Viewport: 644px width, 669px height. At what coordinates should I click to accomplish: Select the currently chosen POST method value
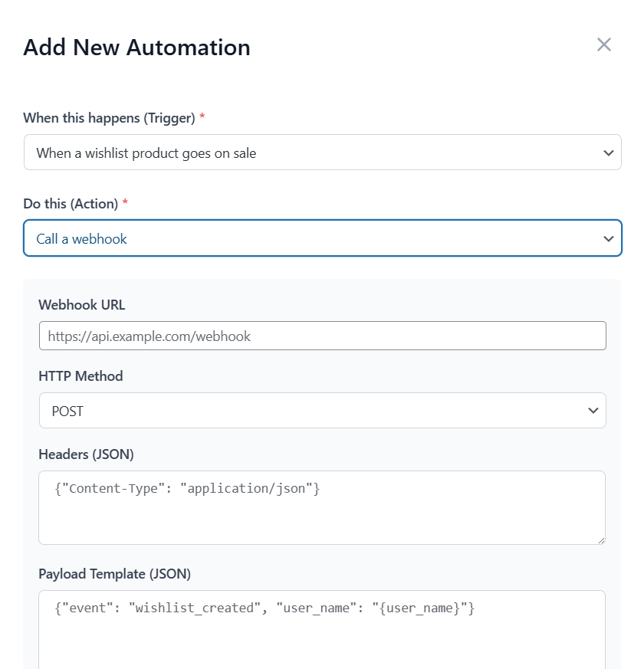point(68,411)
